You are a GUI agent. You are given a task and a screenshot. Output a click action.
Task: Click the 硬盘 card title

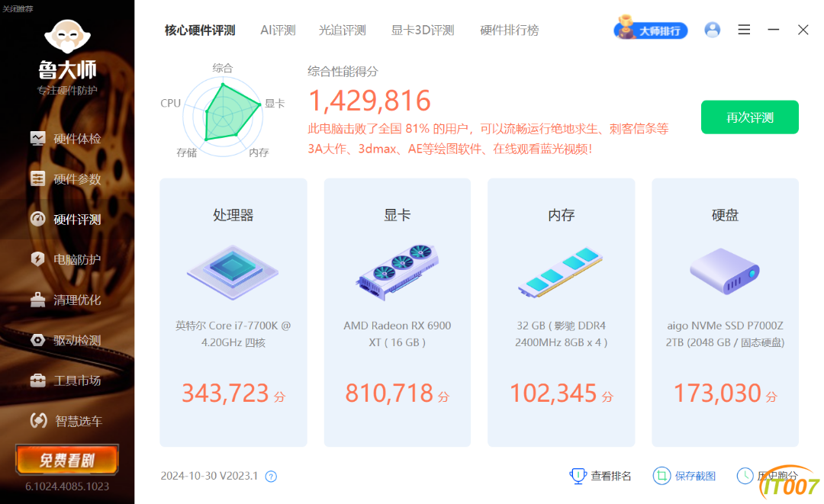pyautogui.click(x=726, y=215)
